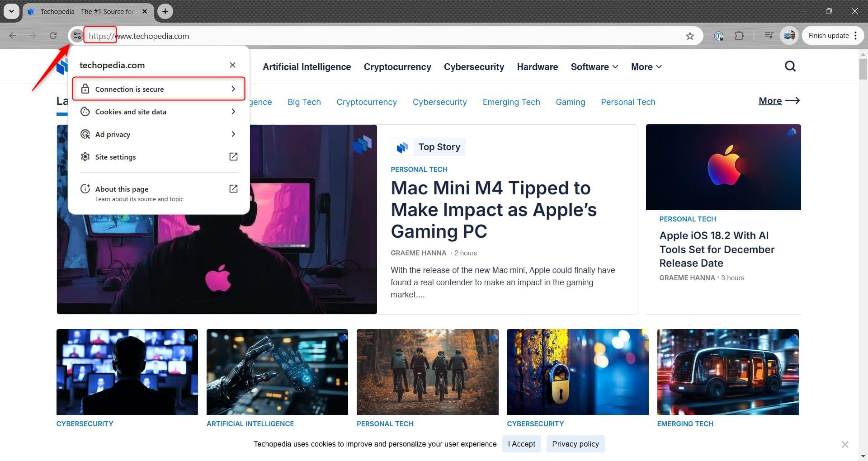Open the Techopedia site search icon
The image size is (868, 461).
(790, 66)
